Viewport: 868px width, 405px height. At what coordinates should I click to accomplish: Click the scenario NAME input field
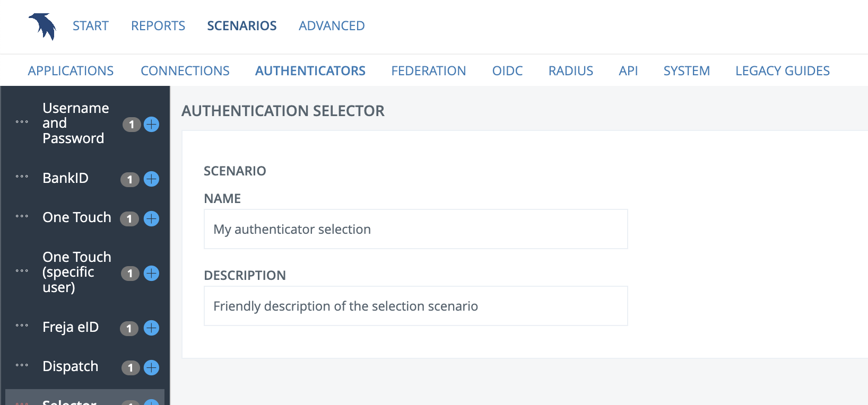tap(416, 229)
